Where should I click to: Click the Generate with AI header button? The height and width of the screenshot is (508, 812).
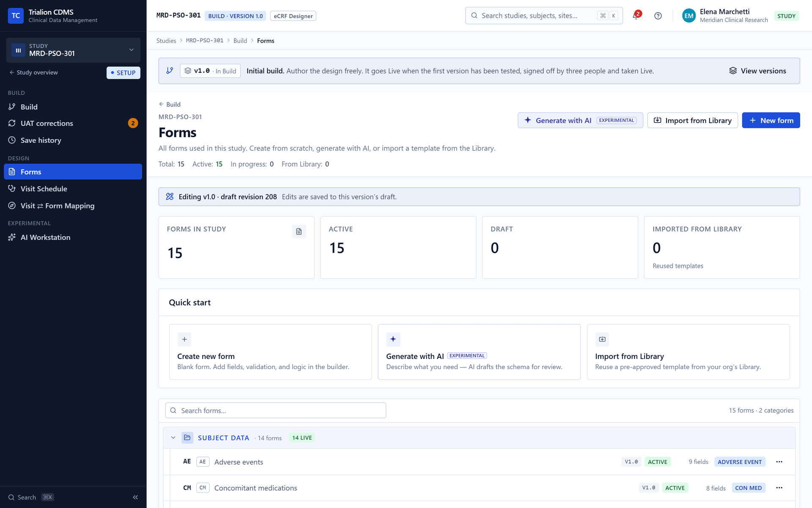tap(580, 120)
